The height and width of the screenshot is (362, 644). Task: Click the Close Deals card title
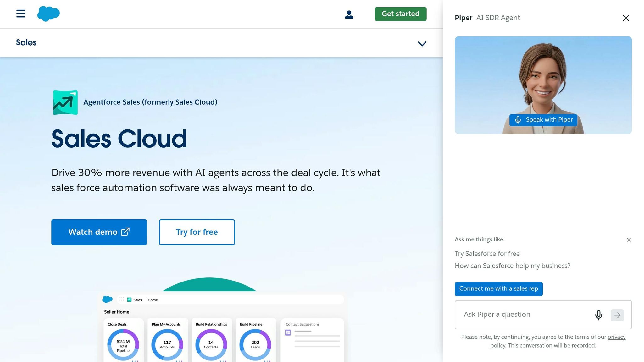pos(117,324)
